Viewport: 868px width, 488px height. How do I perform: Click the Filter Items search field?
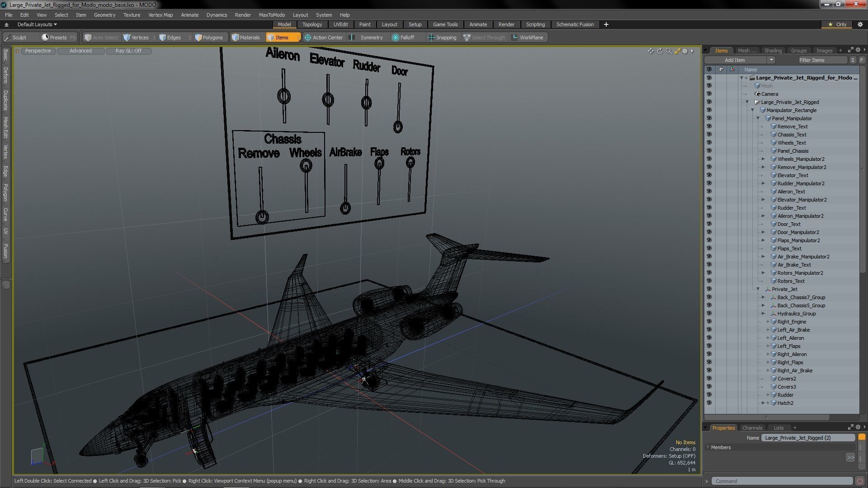pos(822,60)
